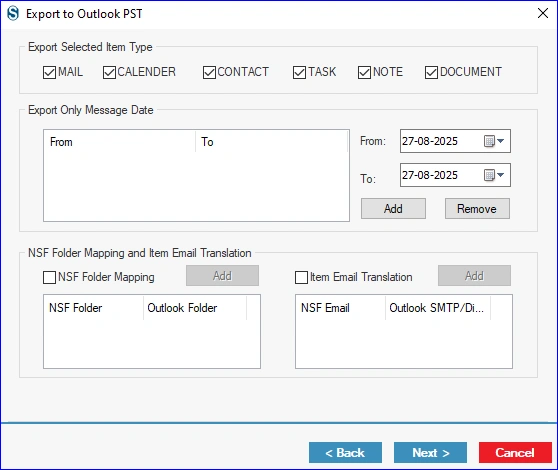Viewport: 558px width, 470px height.
Task: Click the Outlook Folder column header
Action: (x=195, y=308)
